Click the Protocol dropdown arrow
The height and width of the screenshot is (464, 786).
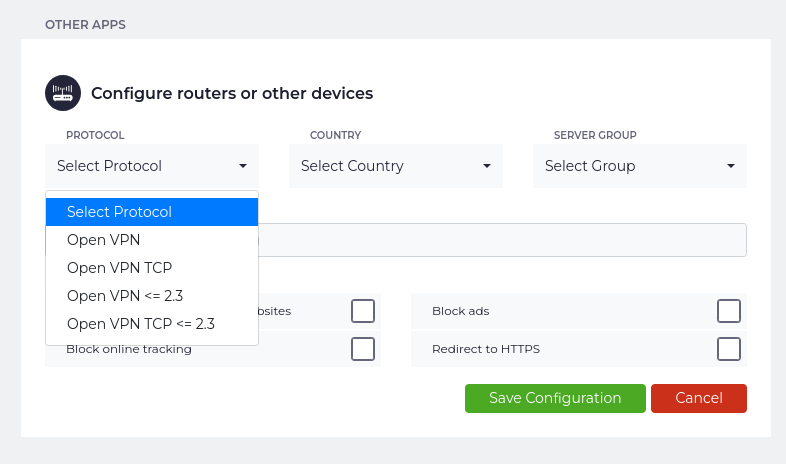coord(243,166)
